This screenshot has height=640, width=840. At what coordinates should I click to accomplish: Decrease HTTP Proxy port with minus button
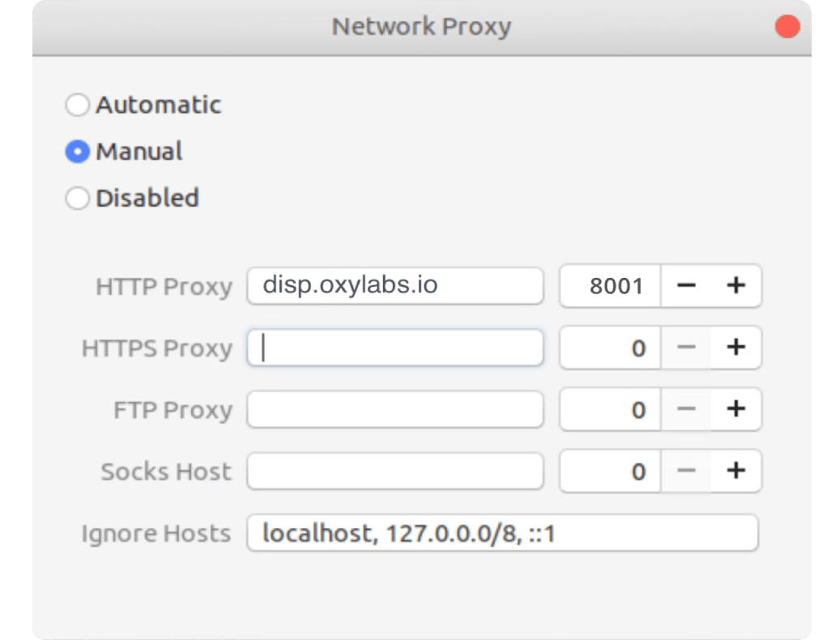(686, 285)
